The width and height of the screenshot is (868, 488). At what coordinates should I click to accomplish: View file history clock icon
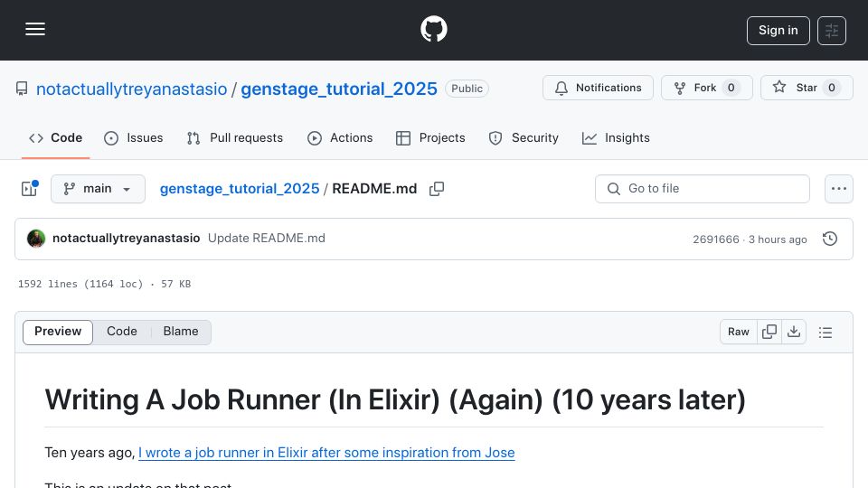(x=830, y=239)
